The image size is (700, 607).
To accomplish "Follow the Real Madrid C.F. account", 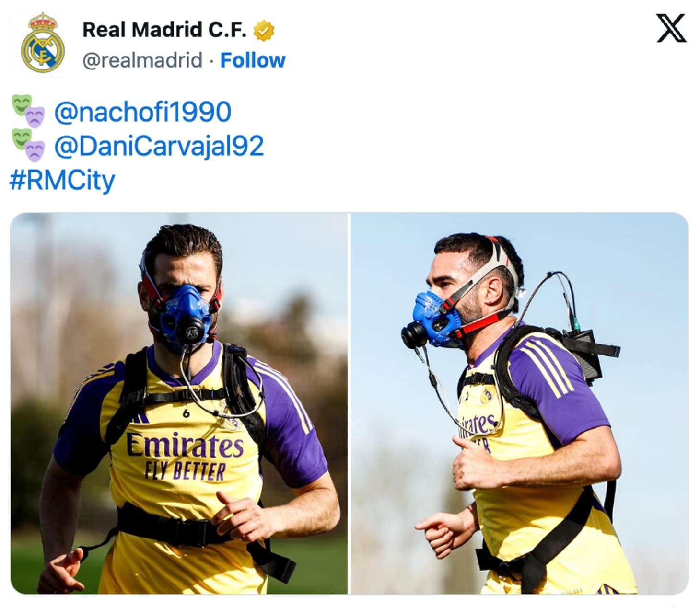I will pos(253,60).
